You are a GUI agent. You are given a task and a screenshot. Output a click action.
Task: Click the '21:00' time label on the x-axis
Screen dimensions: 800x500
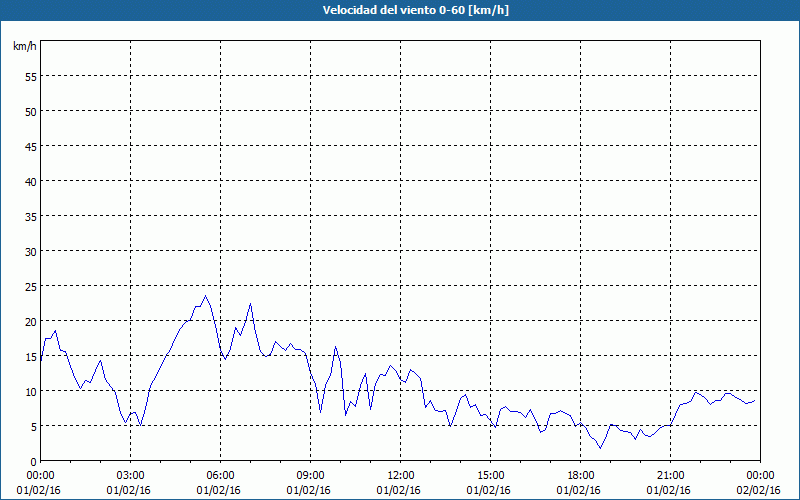click(670, 476)
